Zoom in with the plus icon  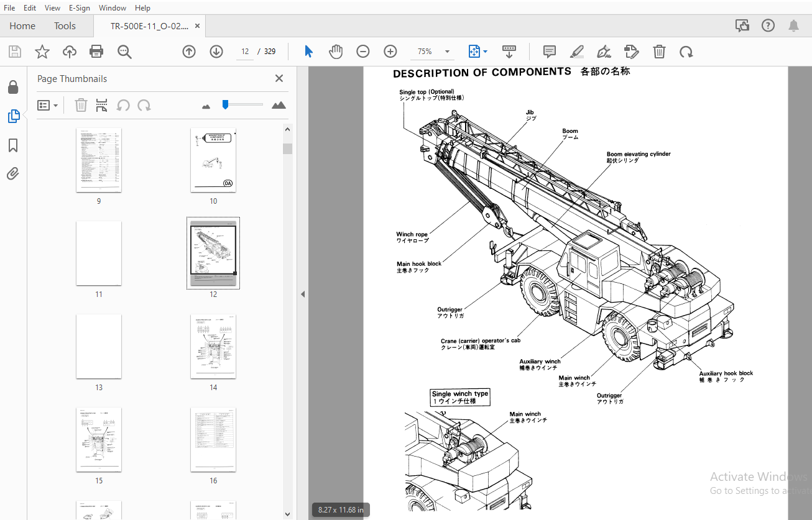390,52
